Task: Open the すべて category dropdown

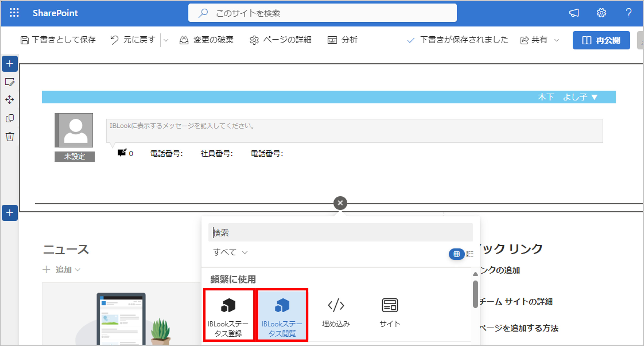Action: (x=230, y=252)
